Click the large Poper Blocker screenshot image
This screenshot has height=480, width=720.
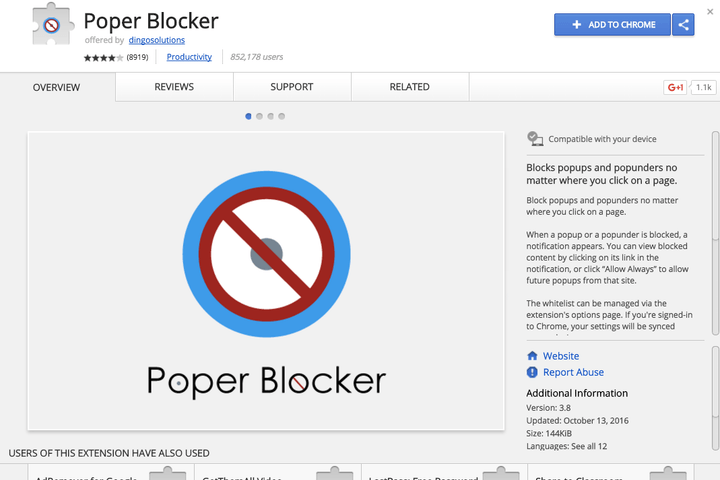point(266,281)
